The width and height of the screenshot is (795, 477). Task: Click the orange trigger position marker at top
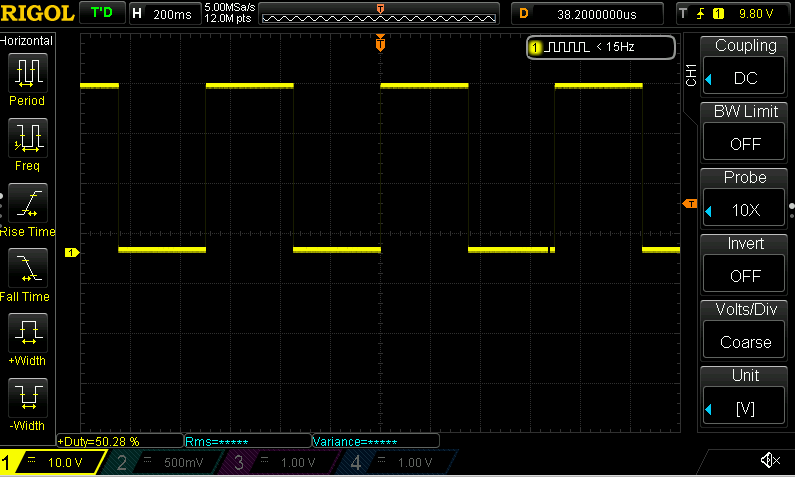(380, 43)
